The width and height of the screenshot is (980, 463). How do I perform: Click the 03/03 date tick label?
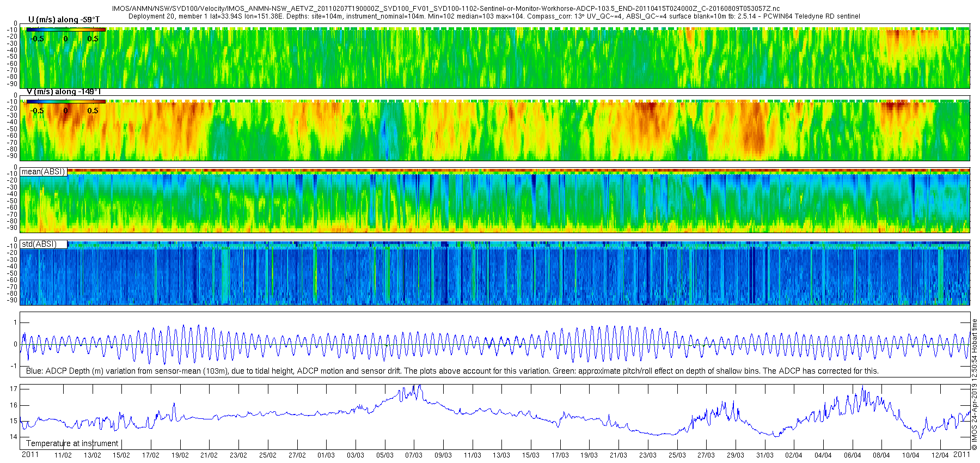[x=355, y=455]
